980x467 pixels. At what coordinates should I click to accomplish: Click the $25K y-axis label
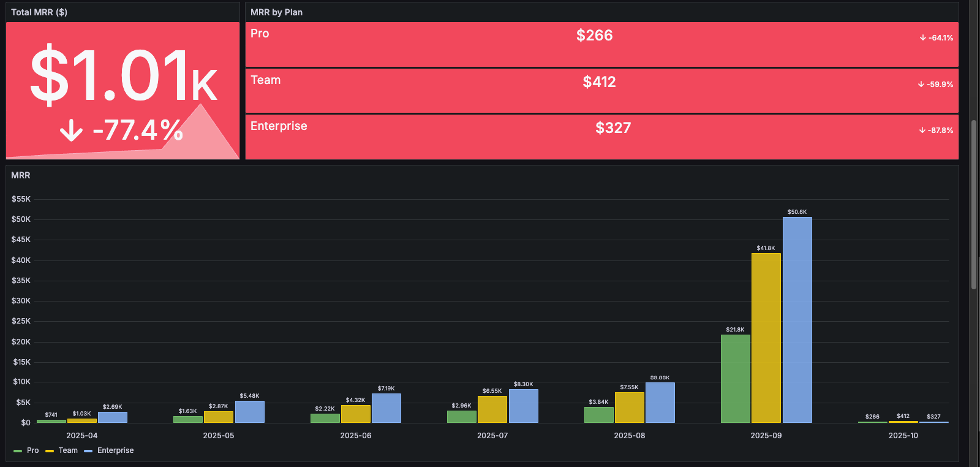pos(21,321)
